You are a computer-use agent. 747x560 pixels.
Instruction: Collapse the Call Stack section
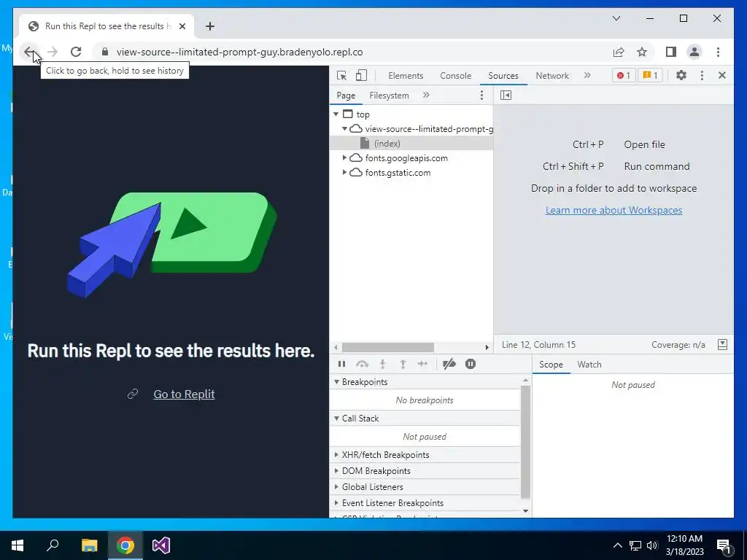(337, 418)
